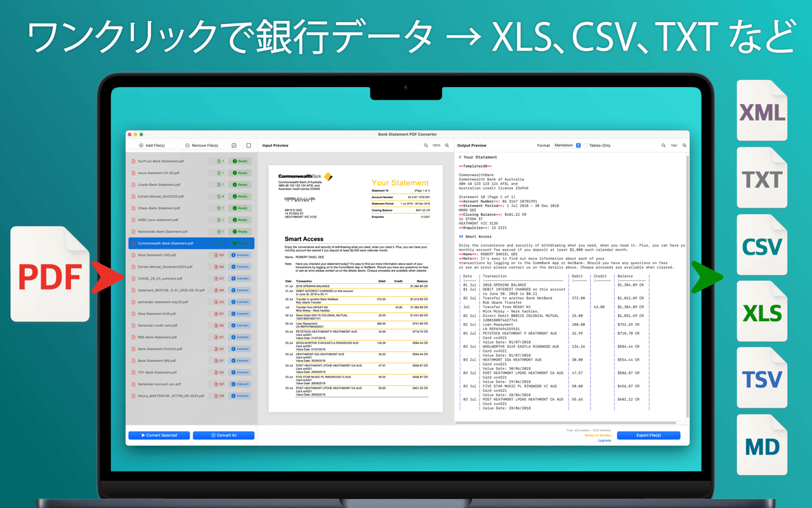Select all files with checked-box icon
This screenshot has height=508, width=812.
(234, 145)
